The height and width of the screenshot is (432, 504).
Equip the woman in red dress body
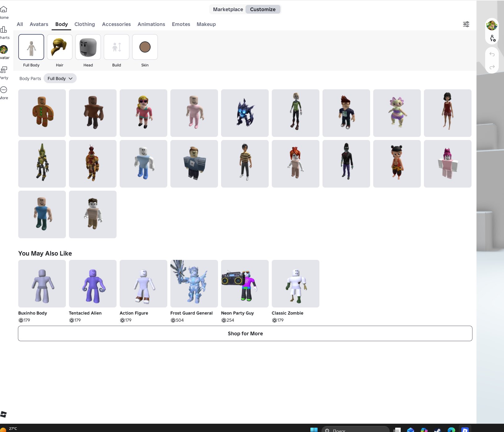coord(448,113)
